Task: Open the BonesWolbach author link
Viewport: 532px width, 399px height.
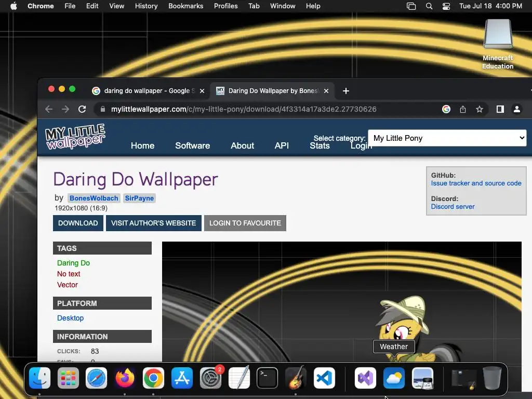Action: click(x=94, y=198)
